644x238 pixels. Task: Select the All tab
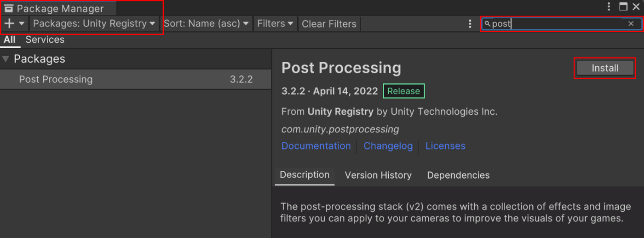[9, 40]
